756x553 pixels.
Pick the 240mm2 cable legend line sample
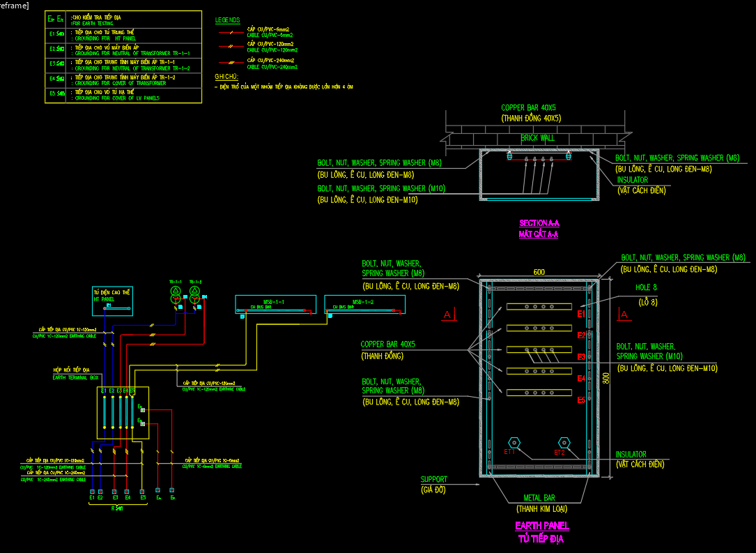click(229, 63)
